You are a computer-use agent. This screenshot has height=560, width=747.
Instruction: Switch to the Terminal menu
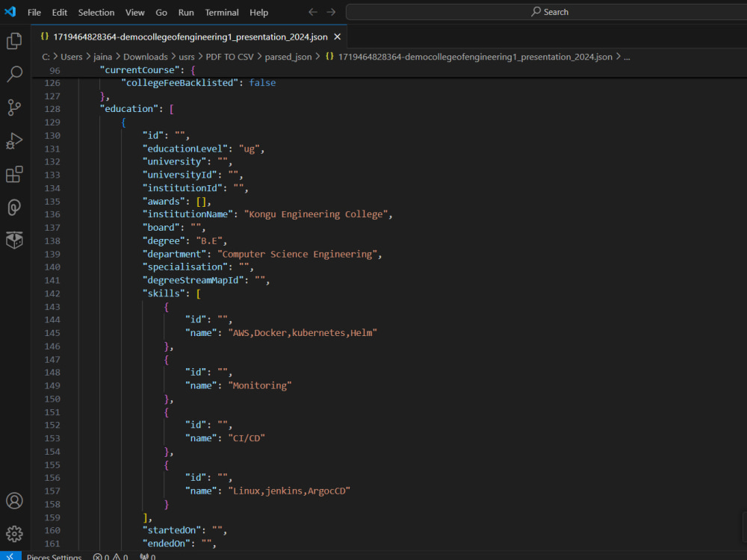[222, 12]
